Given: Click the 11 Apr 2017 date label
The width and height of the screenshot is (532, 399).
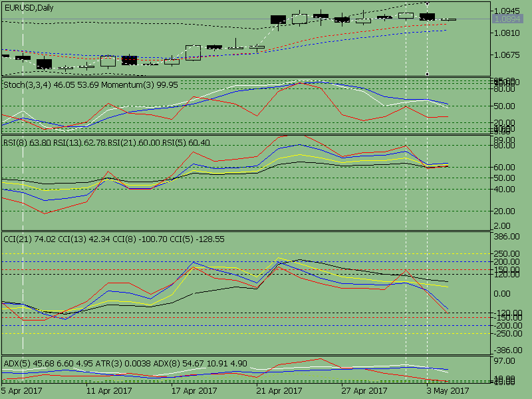Looking at the screenshot, I should tap(109, 391).
